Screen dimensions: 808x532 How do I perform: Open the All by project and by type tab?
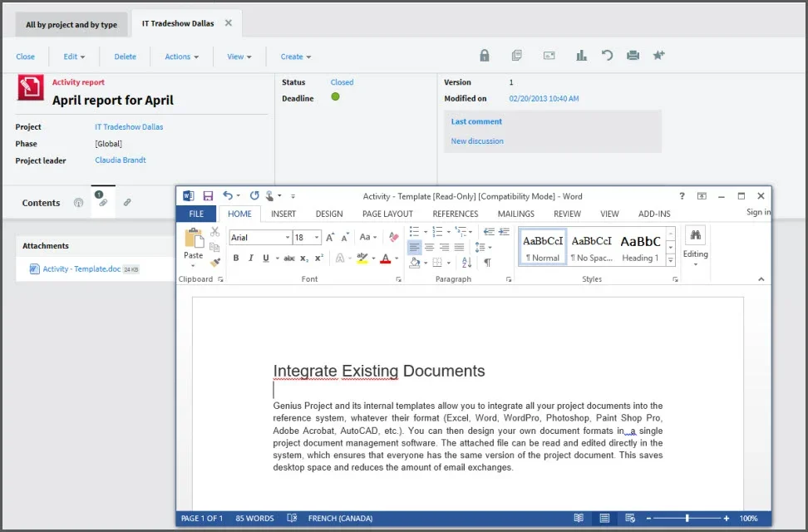click(71, 25)
